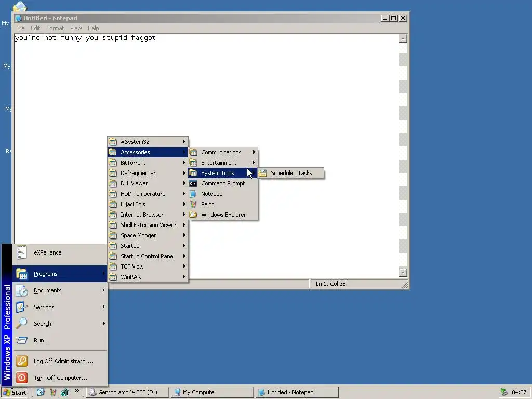This screenshot has width=532, height=399.
Task: Click Notepad scrollbar down arrow
Action: click(403, 273)
